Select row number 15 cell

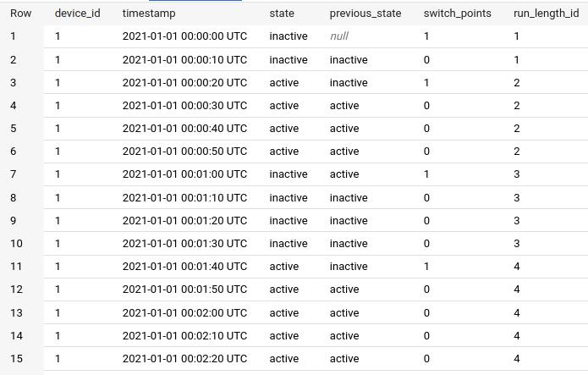(16, 359)
